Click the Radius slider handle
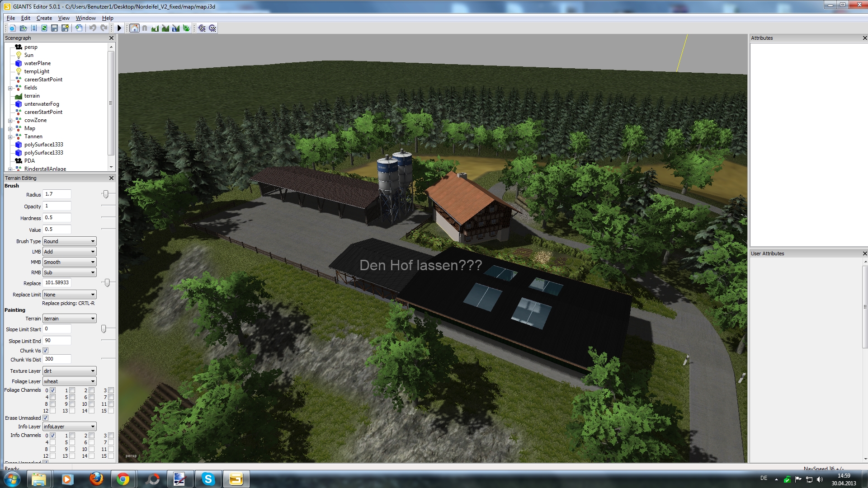The image size is (868, 488). (x=106, y=194)
